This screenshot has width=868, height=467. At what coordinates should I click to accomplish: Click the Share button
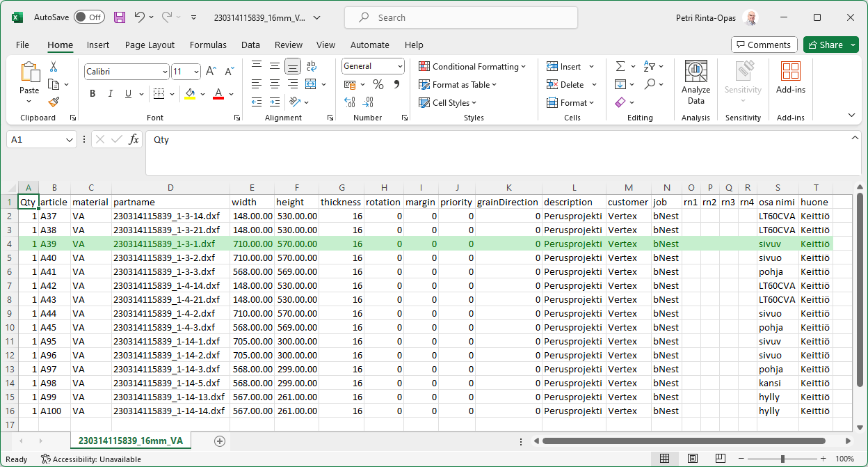(825, 45)
